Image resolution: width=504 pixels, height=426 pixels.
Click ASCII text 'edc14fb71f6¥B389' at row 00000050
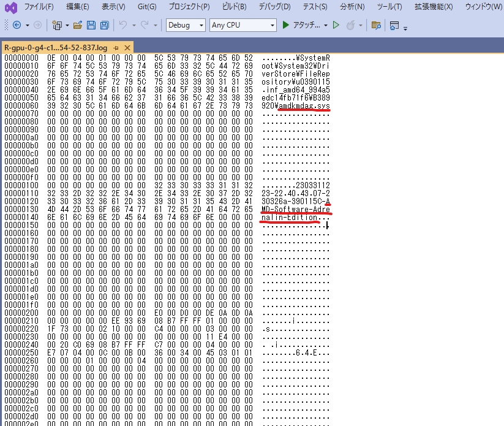click(296, 98)
